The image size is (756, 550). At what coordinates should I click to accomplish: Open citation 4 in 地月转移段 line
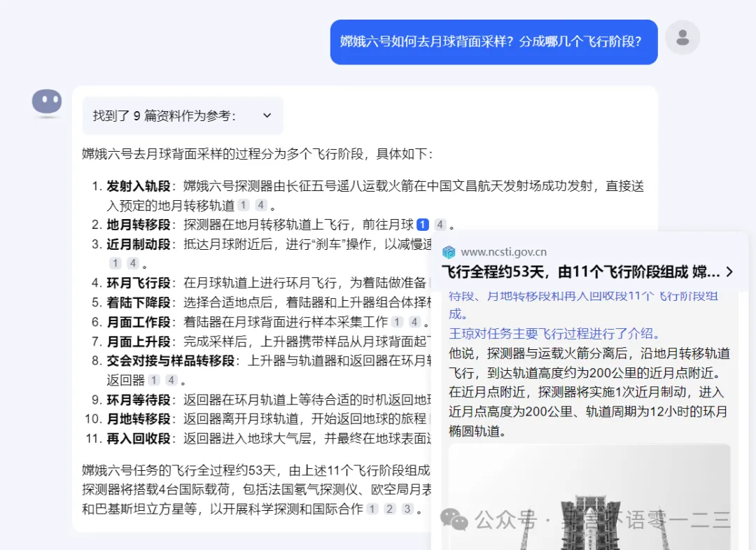click(440, 225)
